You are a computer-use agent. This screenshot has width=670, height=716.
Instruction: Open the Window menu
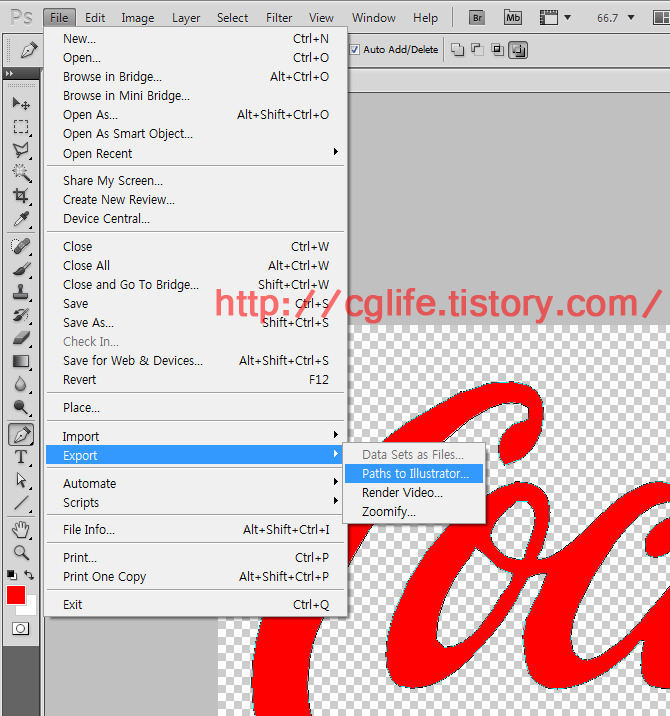pos(374,18)
